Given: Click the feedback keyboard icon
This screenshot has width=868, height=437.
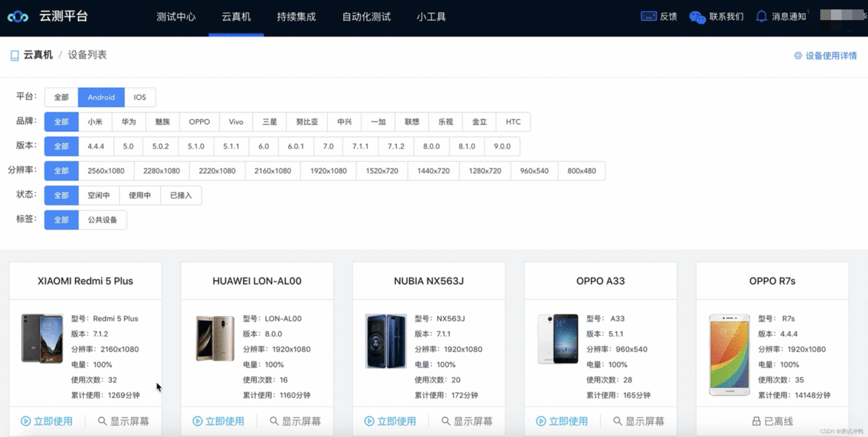Looking at the screenshot, I should [x=648, y=16].
